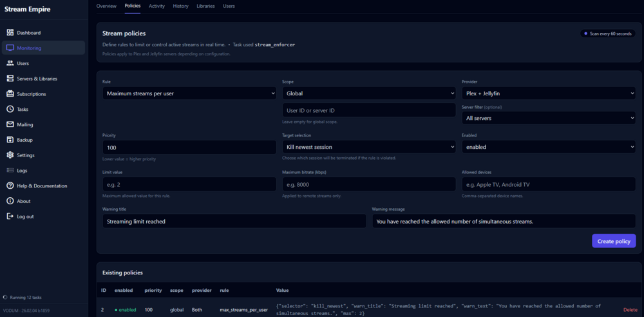Click the Priority field showing 100
The image size is (644, 317).
point(189,147)
